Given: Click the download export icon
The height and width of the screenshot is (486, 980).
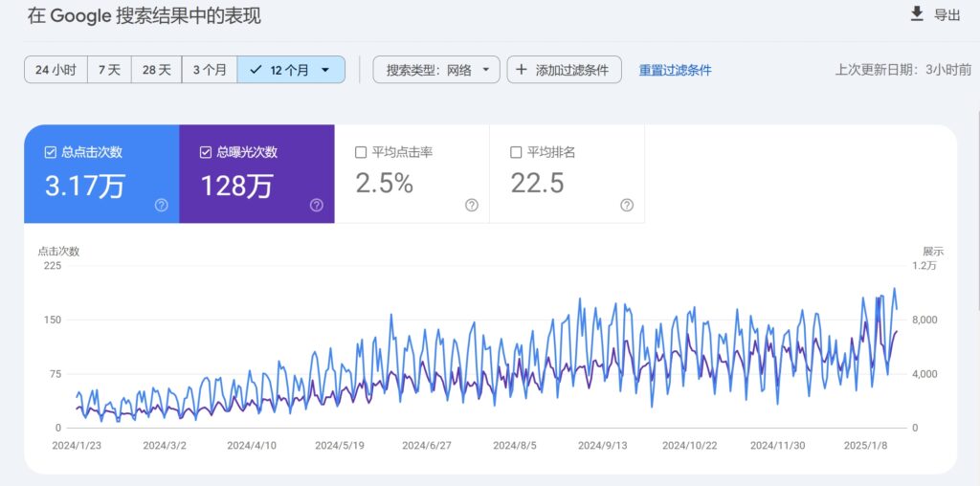Looking at the screenshot, I should [917, 13].
